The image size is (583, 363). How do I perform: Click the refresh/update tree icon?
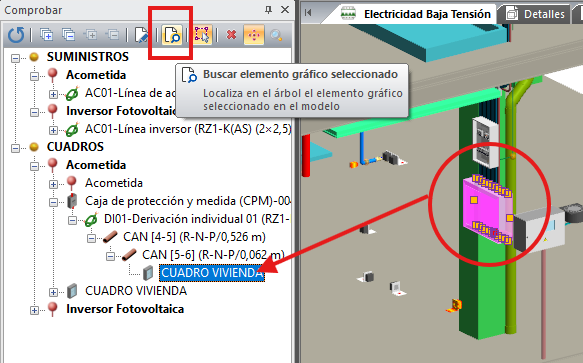point(16,35)
